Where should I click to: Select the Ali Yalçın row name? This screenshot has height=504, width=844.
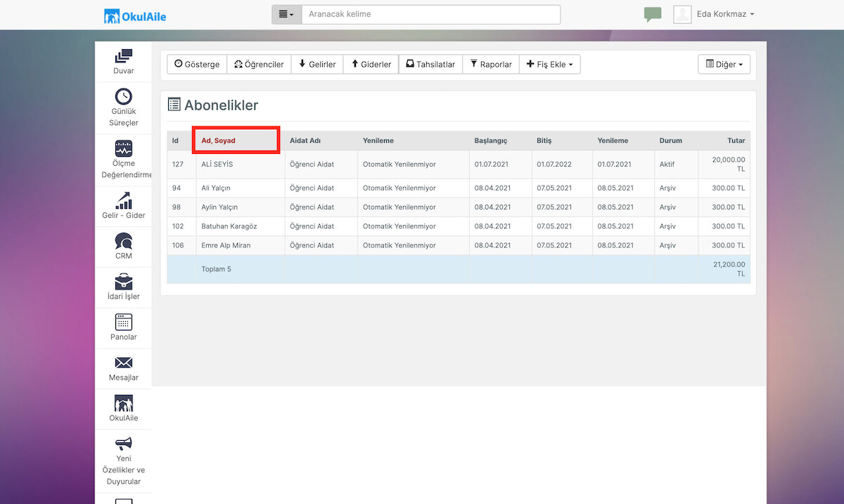(216, 188)
